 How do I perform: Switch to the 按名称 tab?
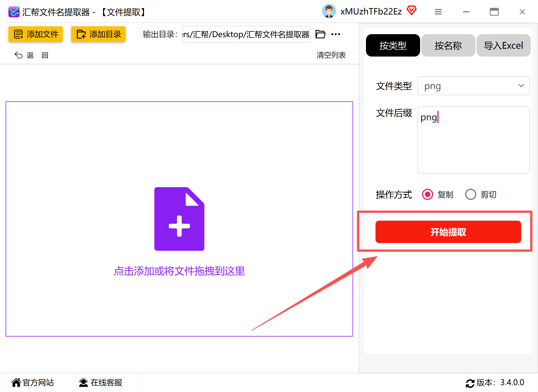pos(448,45)
